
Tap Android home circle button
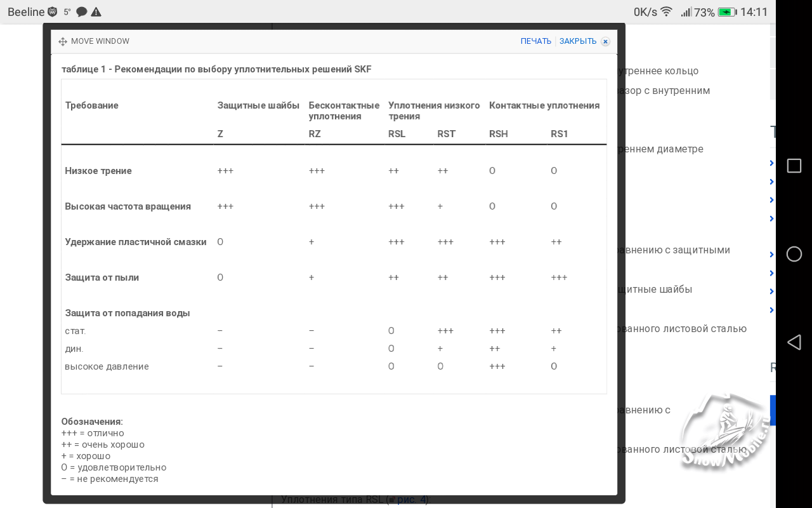pos(794,254)
